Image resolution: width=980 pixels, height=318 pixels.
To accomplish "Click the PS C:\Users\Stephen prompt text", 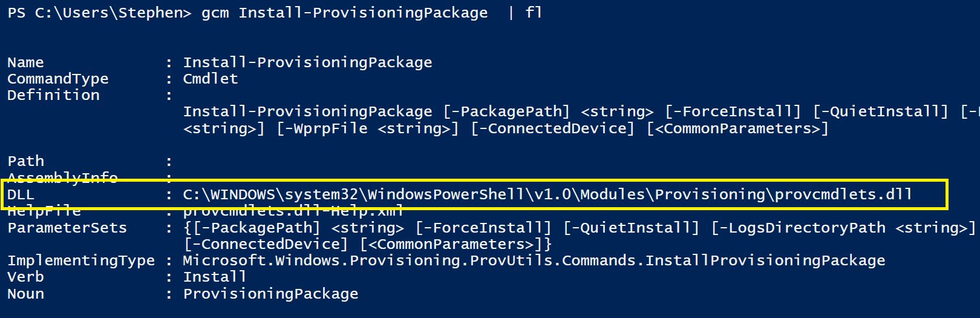I will [99, 13].
